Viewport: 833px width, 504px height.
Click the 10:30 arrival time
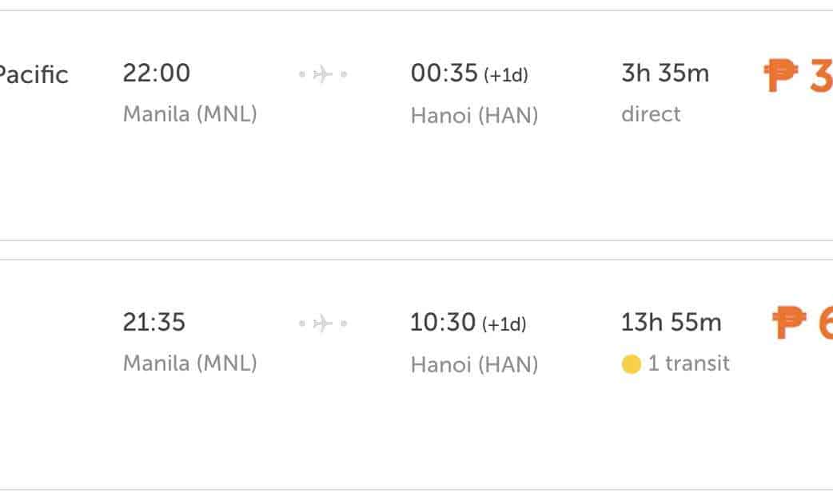[444, 323]
